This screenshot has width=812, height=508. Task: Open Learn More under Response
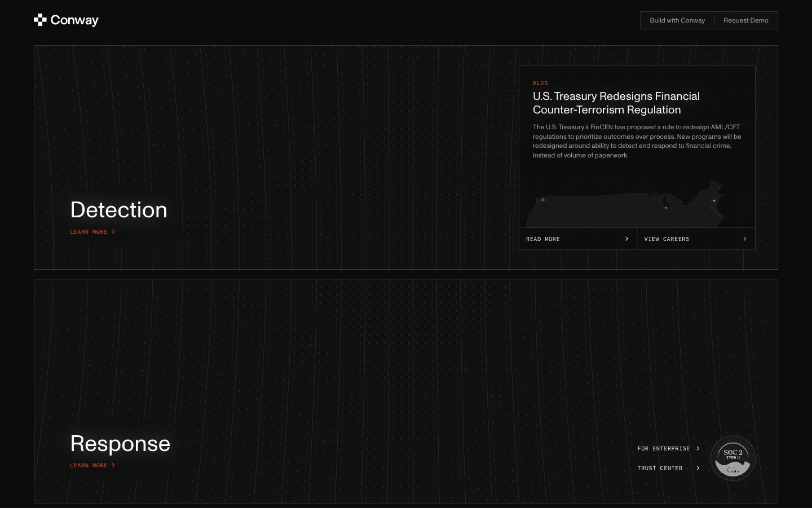tap(89, 466)
